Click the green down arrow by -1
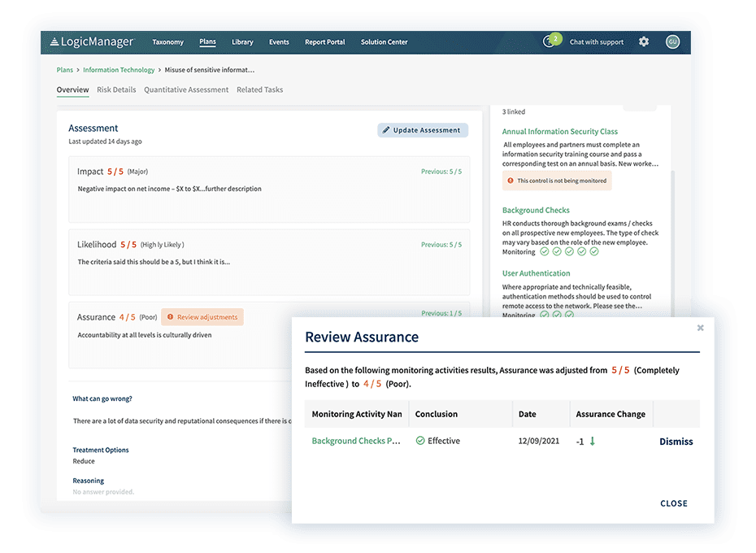 tap(593, 441)
